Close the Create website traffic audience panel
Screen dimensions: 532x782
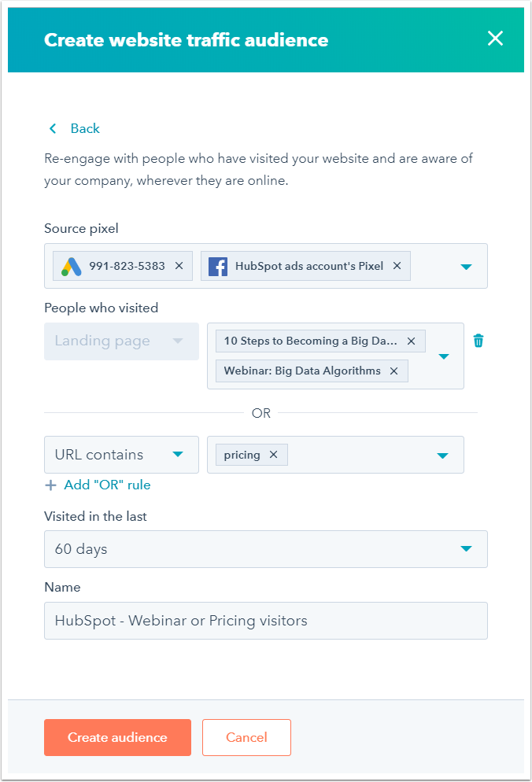(x=495, y=39)
